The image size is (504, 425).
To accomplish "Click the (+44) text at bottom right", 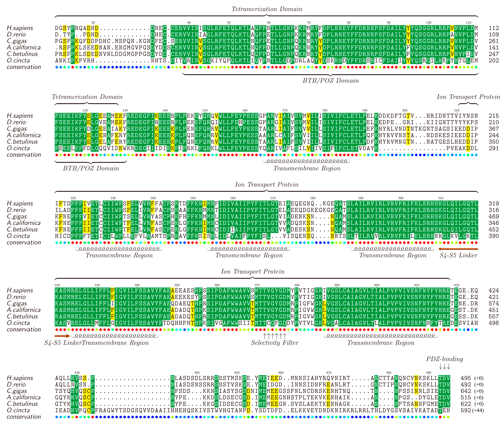I will pyautogui.click(x=478, y=410).
